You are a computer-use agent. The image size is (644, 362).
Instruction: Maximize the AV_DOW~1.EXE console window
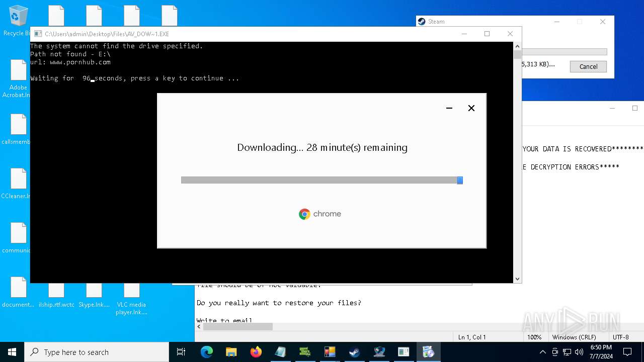point(487,34)
